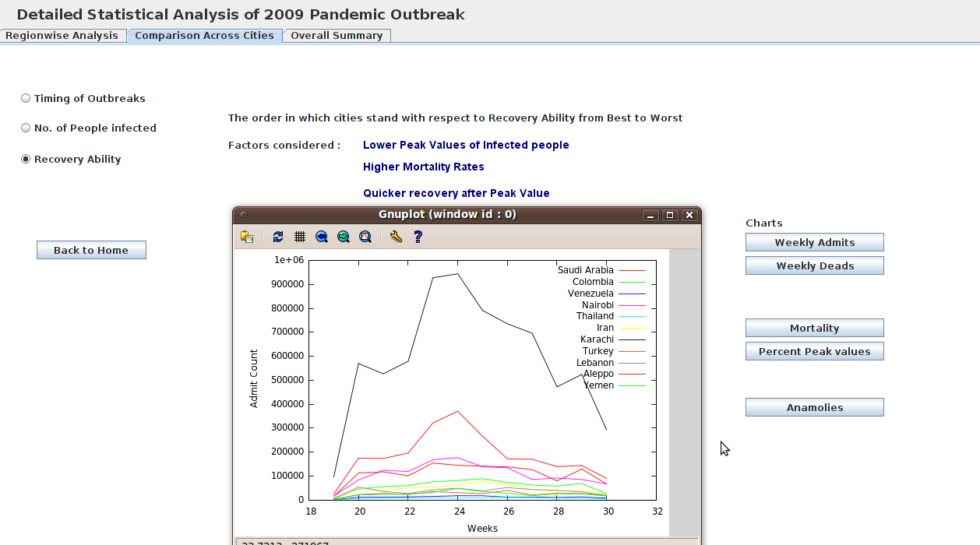Choose the Recovery Ability radio option
This screenshot has width=980, height=545.
(71, 160)
